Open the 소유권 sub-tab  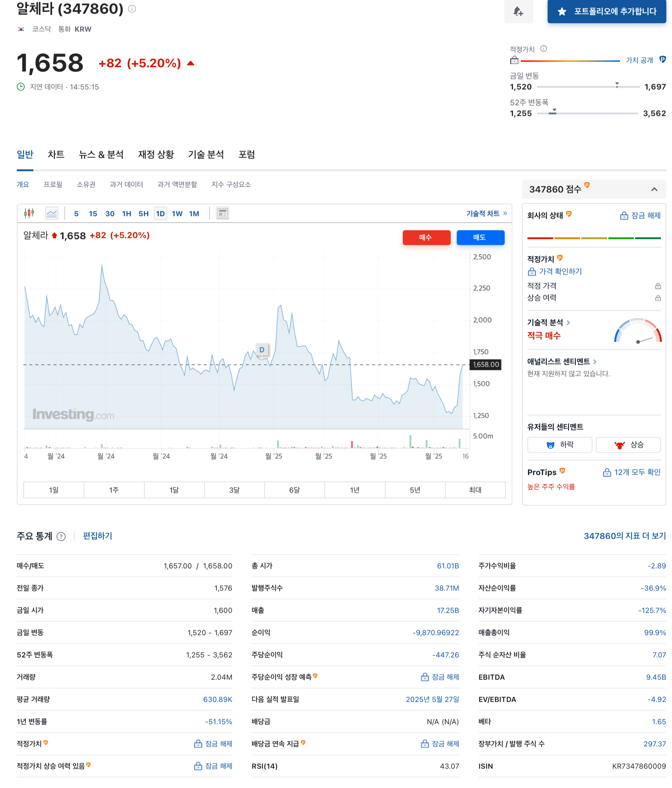pyautogui.click(x=86, y=185)
